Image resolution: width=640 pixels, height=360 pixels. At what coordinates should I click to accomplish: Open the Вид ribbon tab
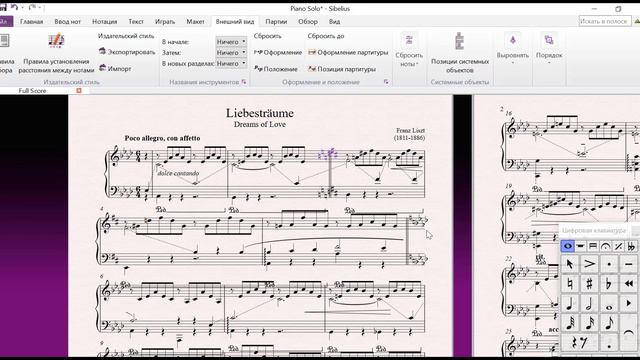tap(334, 22)
